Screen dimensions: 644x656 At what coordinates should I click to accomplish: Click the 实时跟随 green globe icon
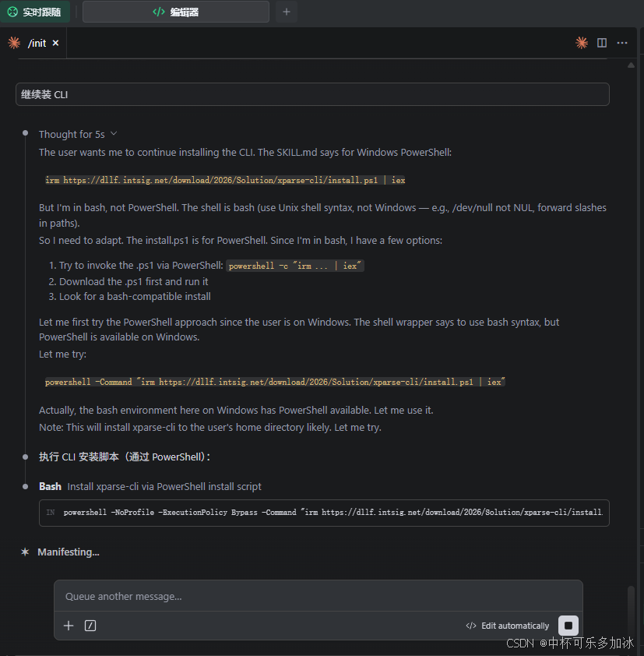(x=12, y=12)
